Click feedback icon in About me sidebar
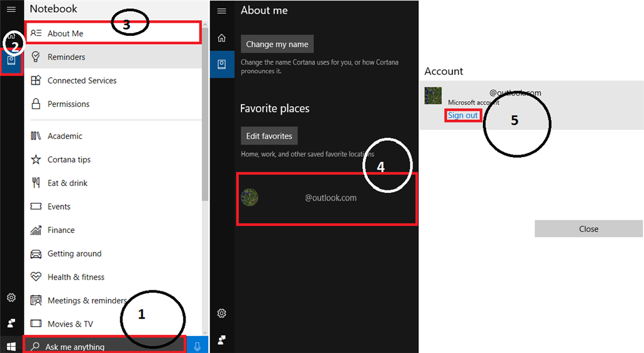Screen dimensions: 644x353 (222, 339)
